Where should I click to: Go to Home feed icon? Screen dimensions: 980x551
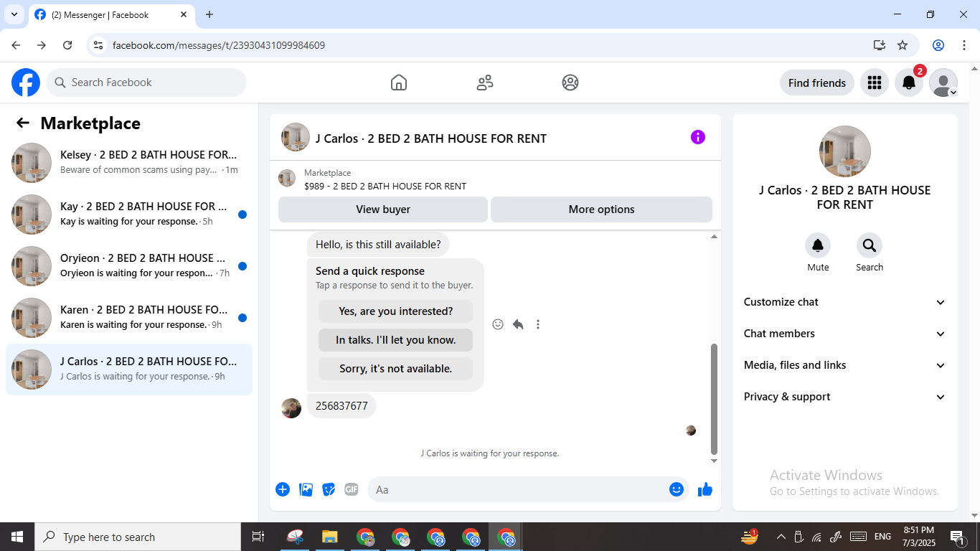pos(399,83)
